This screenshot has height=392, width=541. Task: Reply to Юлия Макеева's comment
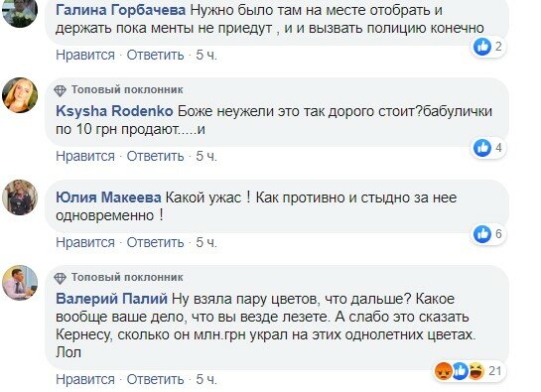155,242
